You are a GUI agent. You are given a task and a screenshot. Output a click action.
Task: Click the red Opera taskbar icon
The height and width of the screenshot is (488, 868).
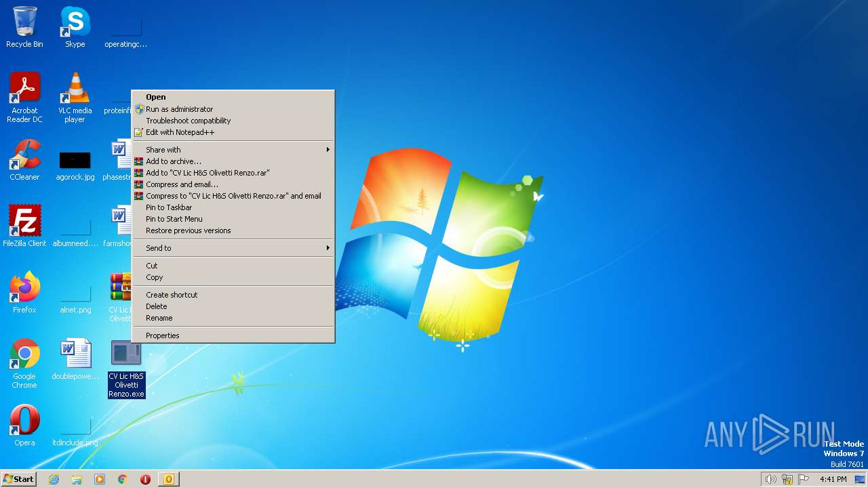[145, 479]
